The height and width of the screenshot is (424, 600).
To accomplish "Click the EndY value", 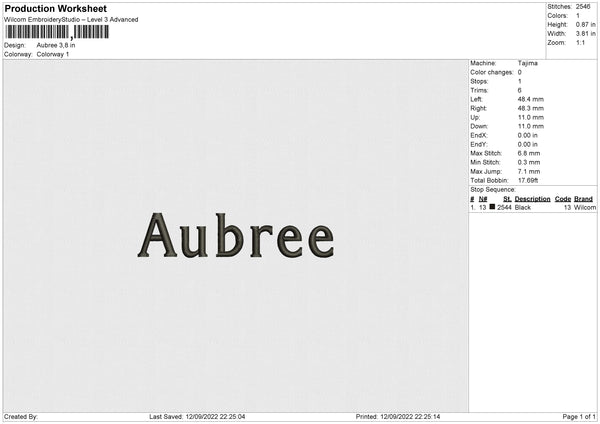I will tap(528, 144).
